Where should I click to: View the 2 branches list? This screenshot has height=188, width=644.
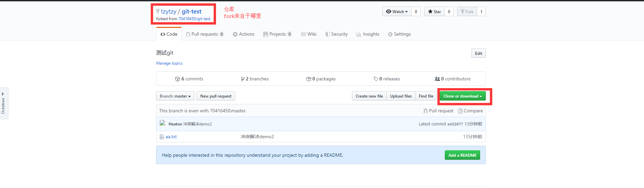tap(255, 79)
